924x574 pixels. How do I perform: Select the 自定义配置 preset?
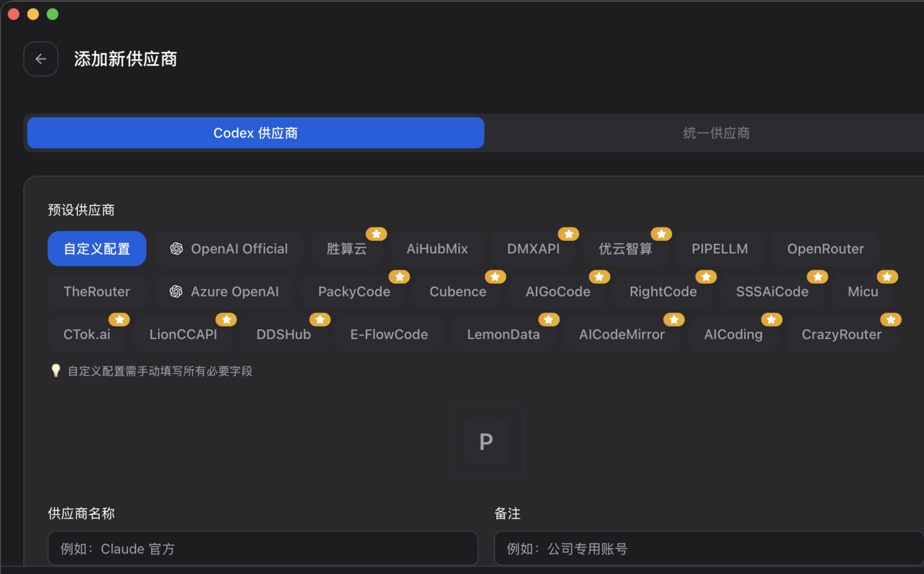96,248
